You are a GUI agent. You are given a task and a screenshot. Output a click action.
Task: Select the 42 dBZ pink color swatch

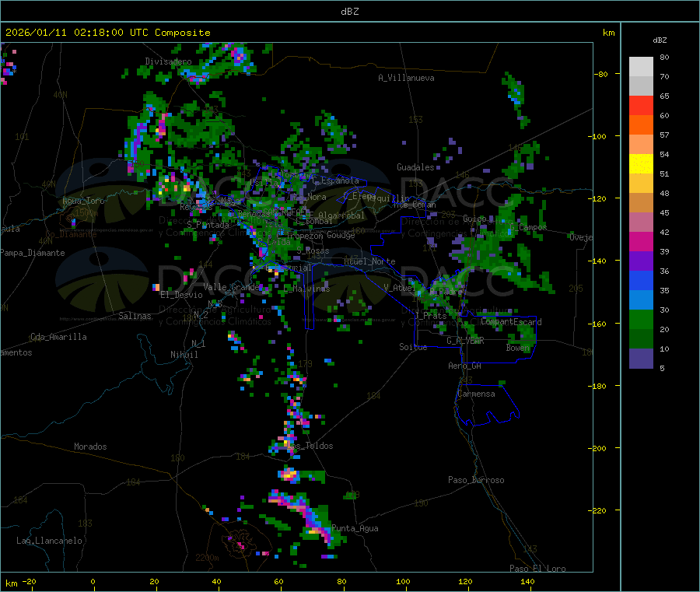point(641,222)
